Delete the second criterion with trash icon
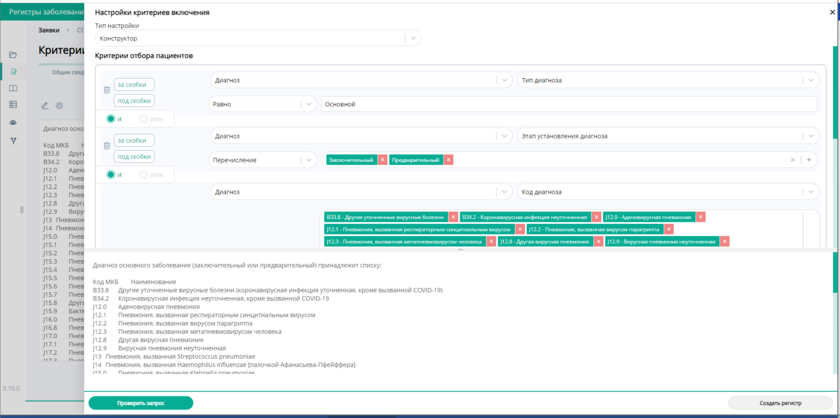 pos(107,147)
